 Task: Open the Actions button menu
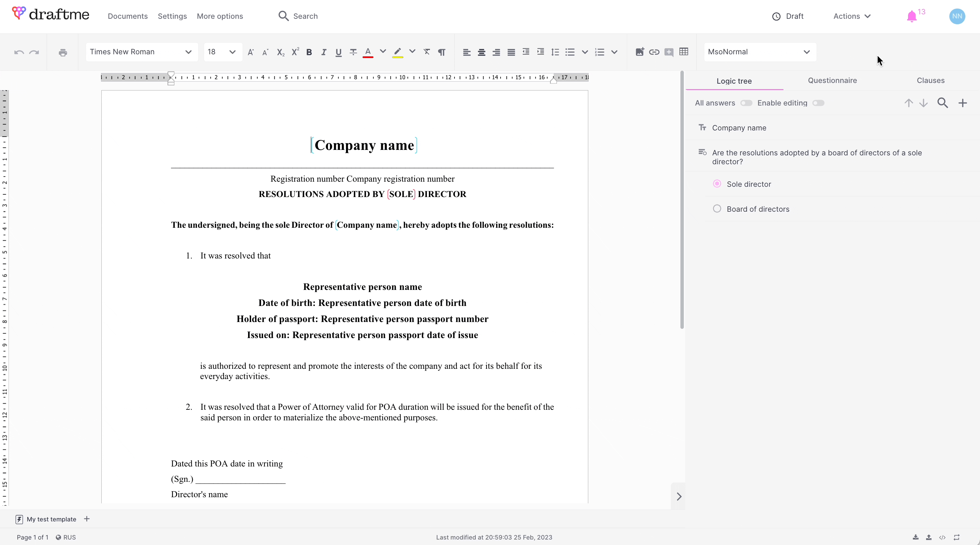coord(852,16)
